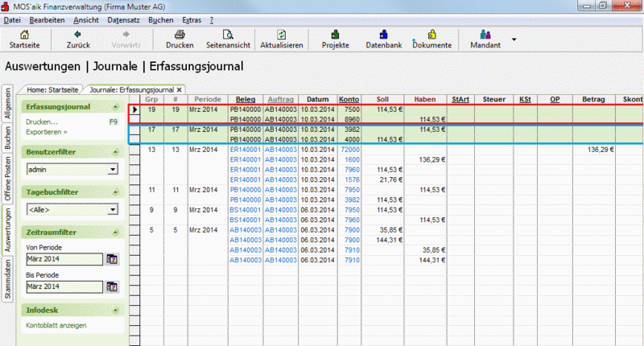Collapse the Zeitraumfilter panel section

(115, 233)
